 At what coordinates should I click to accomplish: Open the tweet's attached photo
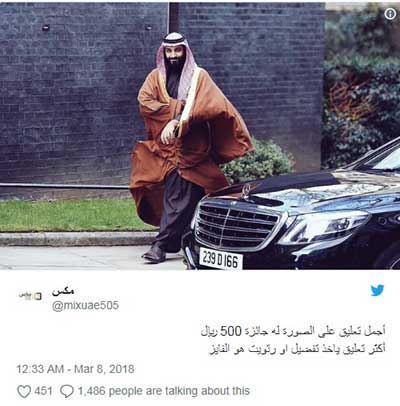tap(200, 136)
